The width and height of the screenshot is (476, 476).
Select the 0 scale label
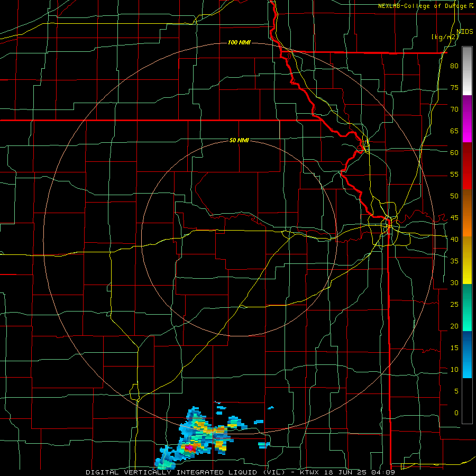coord(456,413)
